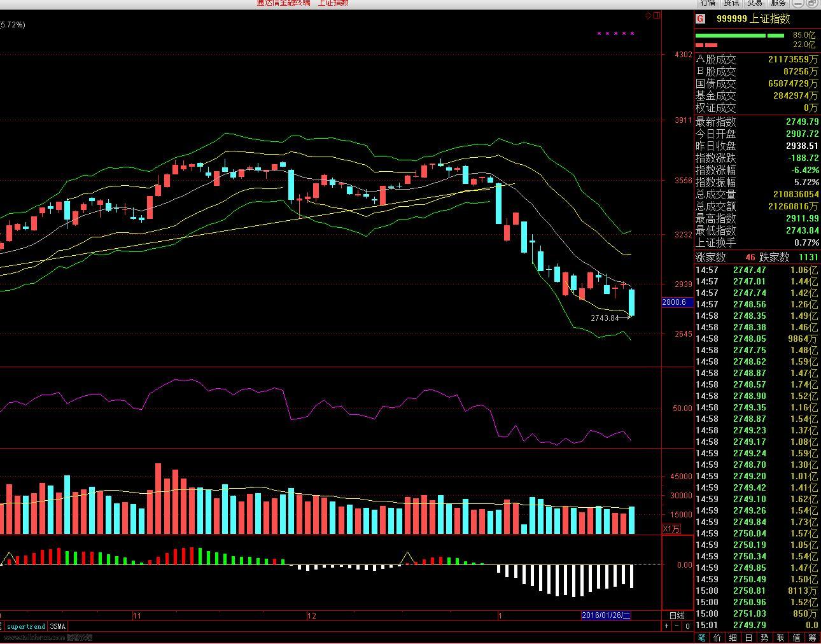Switch to 笔 tick tab
Screen dimensions: 821x644
pyautogui.click(x=701, y=638)
